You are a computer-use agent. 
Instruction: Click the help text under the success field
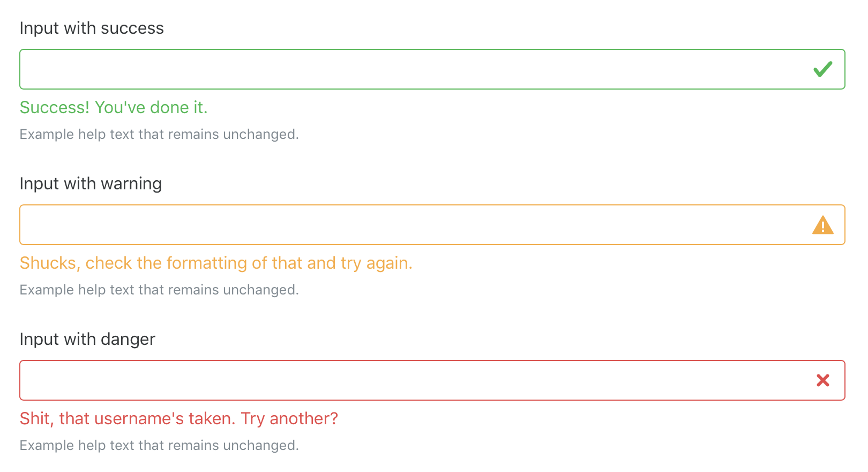pyautogui.click(x=159, y=134)
